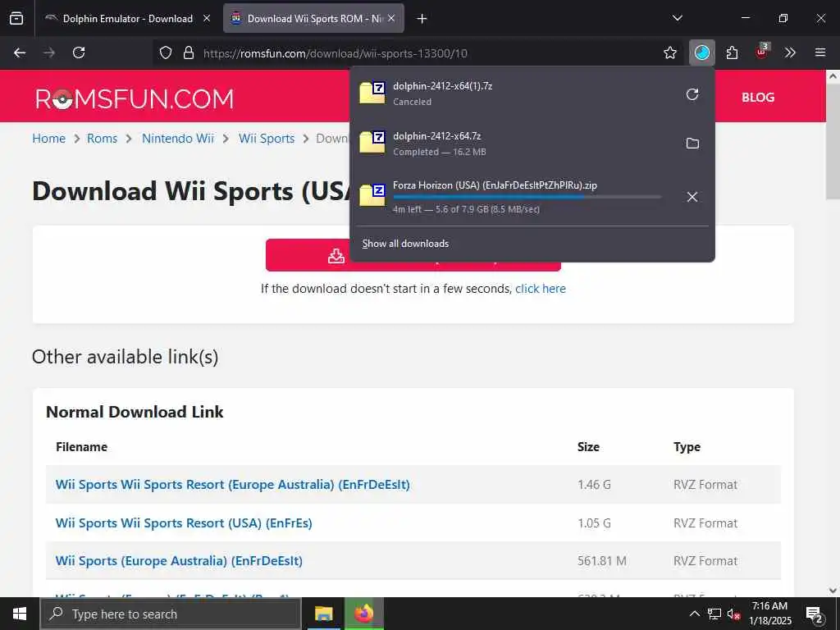Retry the canceled dolphin-2412-x64(1).7z download
This screenshot has width=840, height=630.
(x=692, y=94)
